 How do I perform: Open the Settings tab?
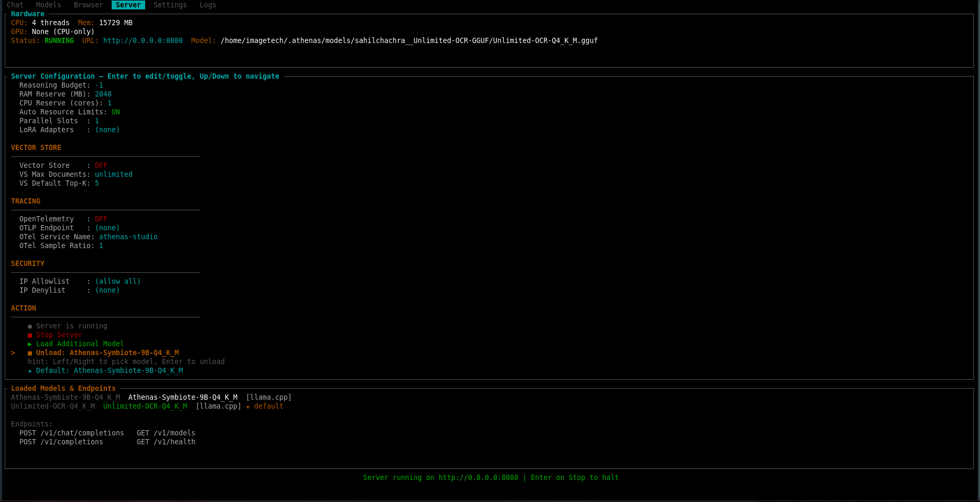pyautogui.click(x=170, y=5)
